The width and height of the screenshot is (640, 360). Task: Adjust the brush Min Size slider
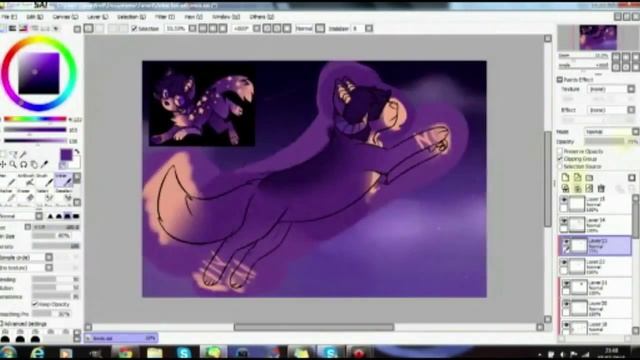[x=56, y=236]
